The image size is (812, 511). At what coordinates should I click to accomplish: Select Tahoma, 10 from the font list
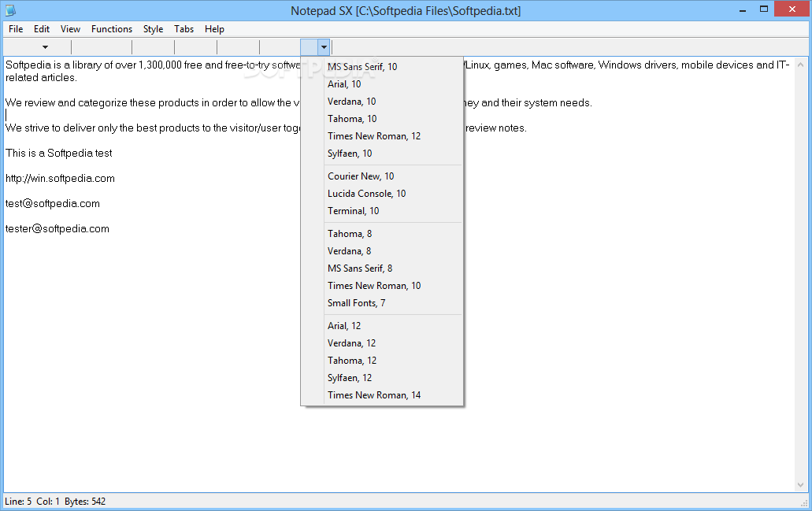pos(382,119)
